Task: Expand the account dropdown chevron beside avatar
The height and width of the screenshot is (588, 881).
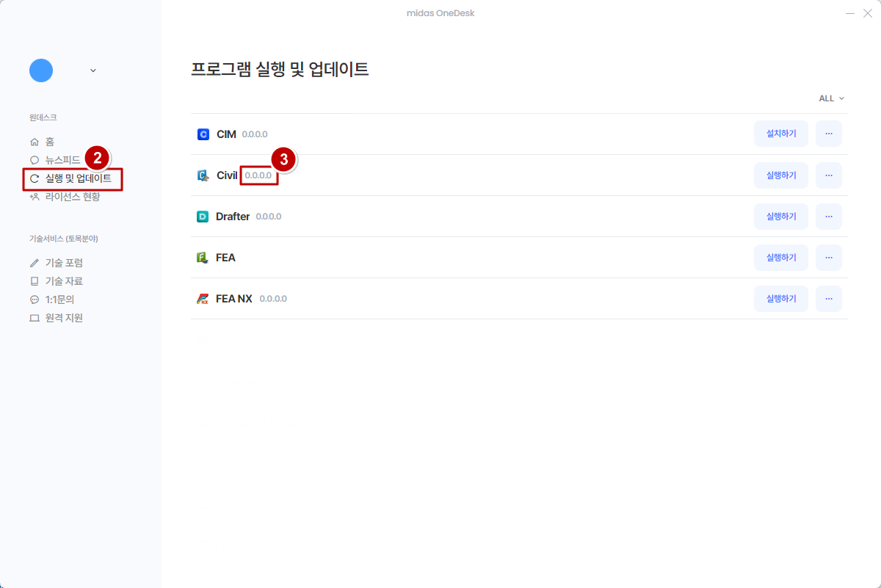Action: [93, 70]
